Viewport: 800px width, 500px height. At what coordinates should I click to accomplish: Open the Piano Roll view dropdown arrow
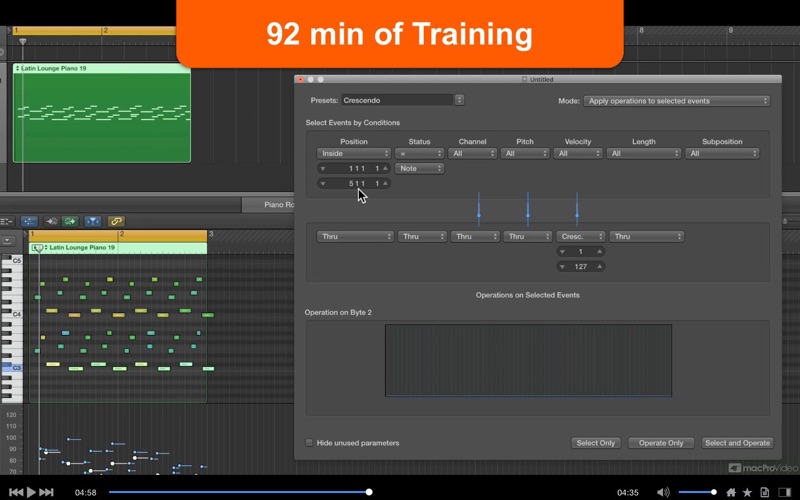pyautogui.click(x=7, y=240)
